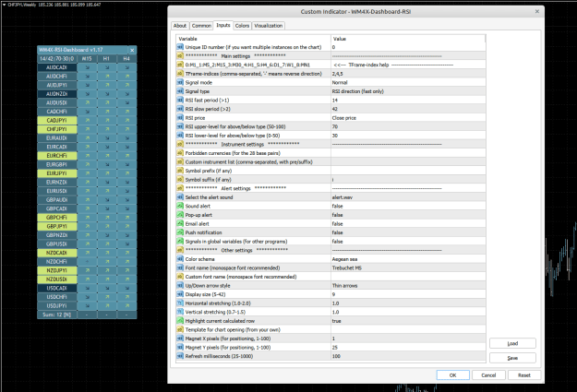Open RSI price Close price dropdown
The image size is (577, 392).
(x=408, y=118)
